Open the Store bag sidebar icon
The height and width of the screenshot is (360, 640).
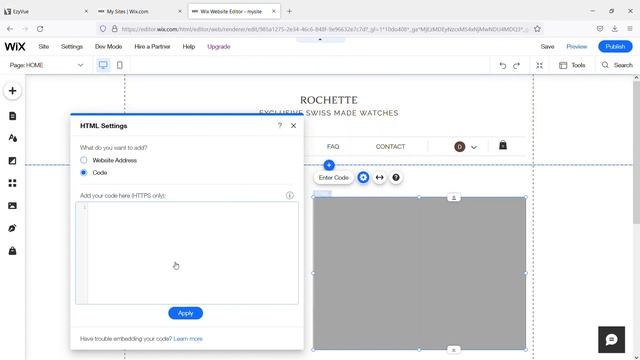(x=12, y=251)
